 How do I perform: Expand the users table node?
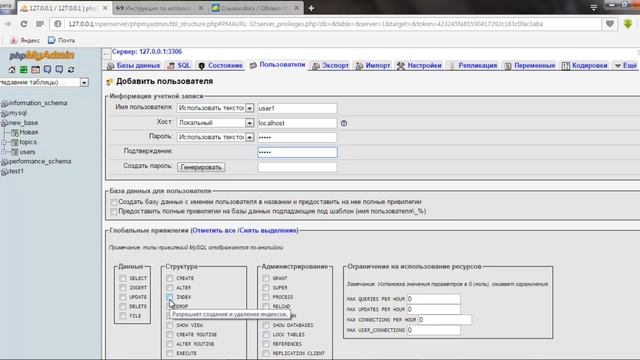pos(4,152)
